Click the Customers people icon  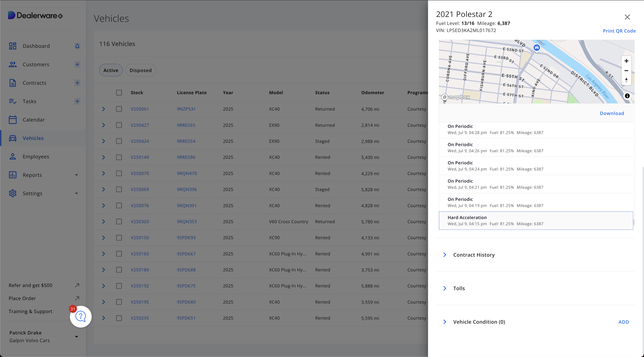click(13, 64)
